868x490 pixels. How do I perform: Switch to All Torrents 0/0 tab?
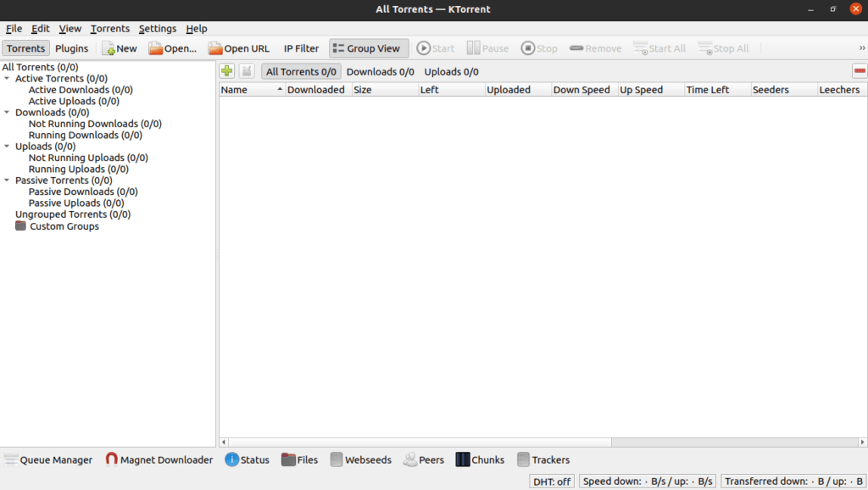[301, 71]
